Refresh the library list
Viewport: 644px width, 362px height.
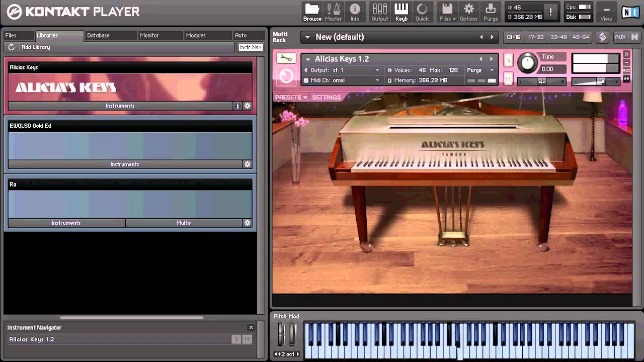point(12,47)
